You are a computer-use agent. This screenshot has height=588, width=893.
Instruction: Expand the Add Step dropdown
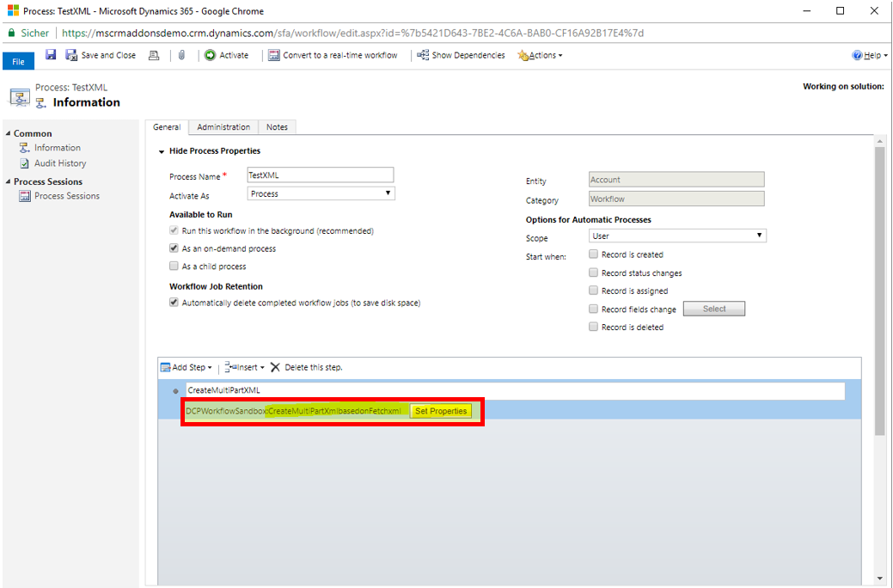click(x=187, y=367)
